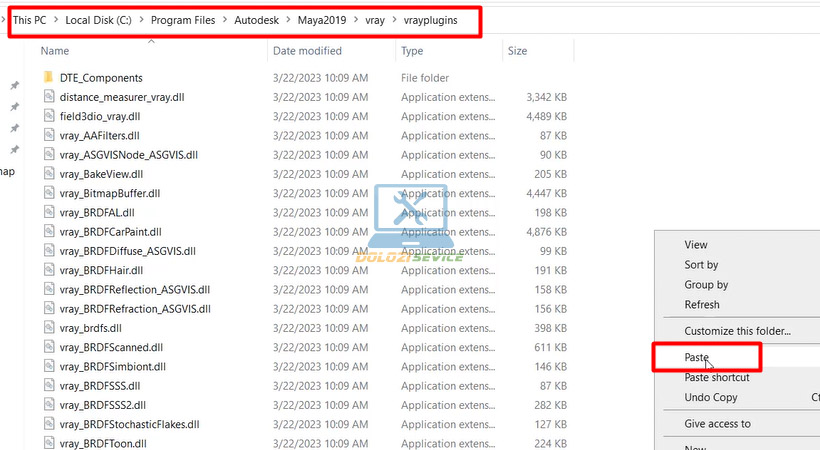This screenshot has height=450, width=820.
Task: Click the vray_BRDFReflection_ASGVIS.dll file icon
Action: pos(49,289)
